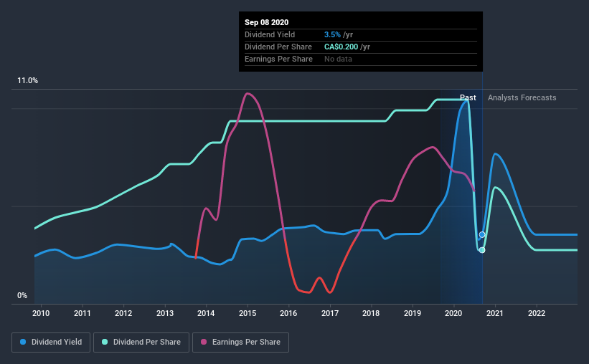Toggle the Dividend Per Share legend button
Screen dimensions: 589x364
pos(141,343)
